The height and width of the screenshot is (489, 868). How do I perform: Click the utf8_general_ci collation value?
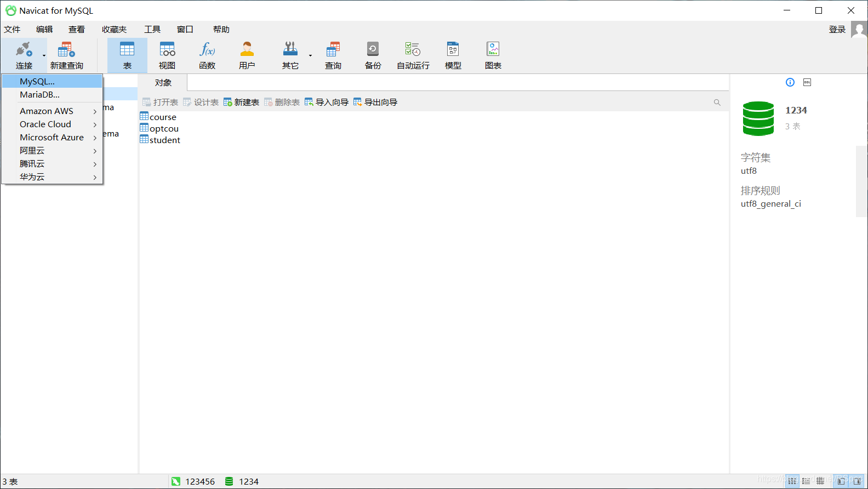[x=770, y=204]
